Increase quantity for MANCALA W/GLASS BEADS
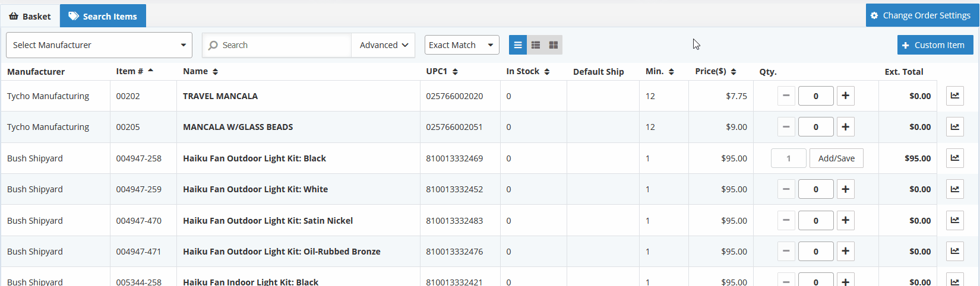 [x=845, y=127]
